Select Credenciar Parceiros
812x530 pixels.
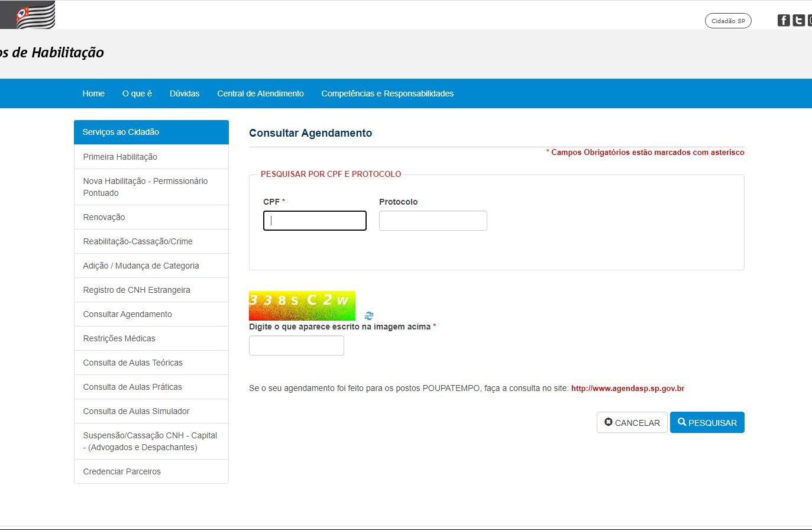coord(151,471)
